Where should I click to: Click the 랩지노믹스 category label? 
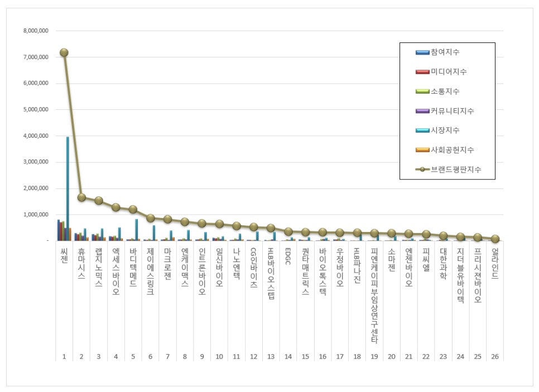click(99, 267)
